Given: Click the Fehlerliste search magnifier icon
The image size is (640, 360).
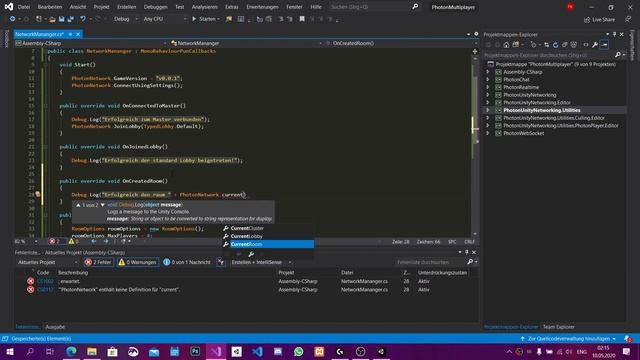Looking at the screenshot, I should coord(470,262).
